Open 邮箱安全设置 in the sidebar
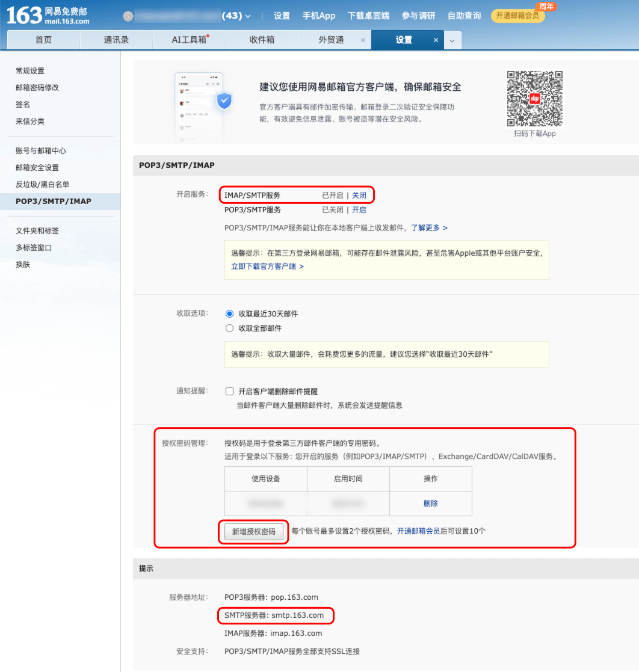This screenshot has width=639, height=672. (37, 168)
